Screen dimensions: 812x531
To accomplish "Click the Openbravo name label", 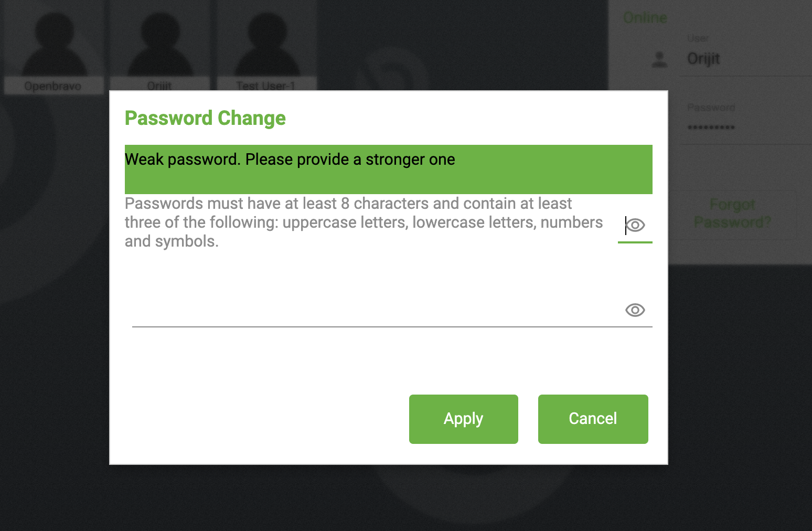I will (53, 86).
